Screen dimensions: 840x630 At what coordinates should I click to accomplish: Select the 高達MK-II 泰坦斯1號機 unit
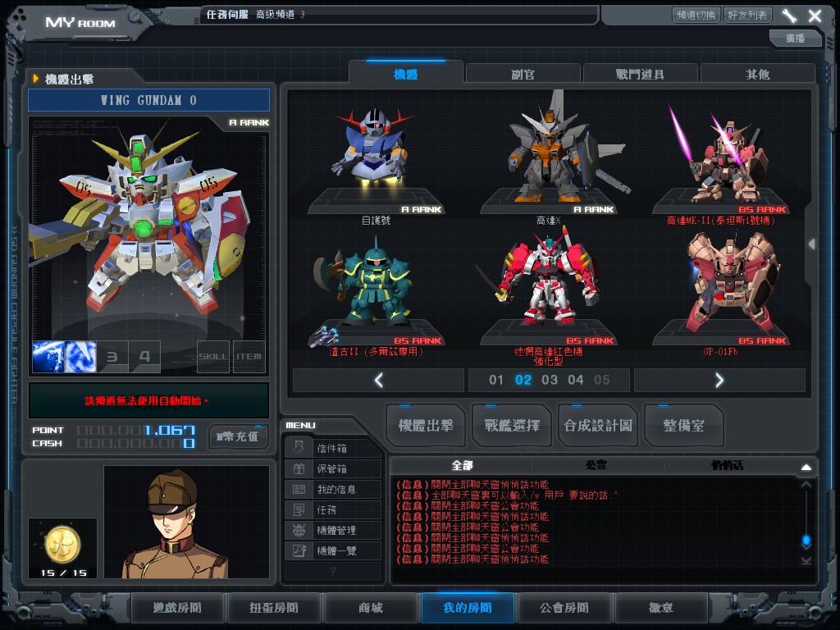point(720,161)
